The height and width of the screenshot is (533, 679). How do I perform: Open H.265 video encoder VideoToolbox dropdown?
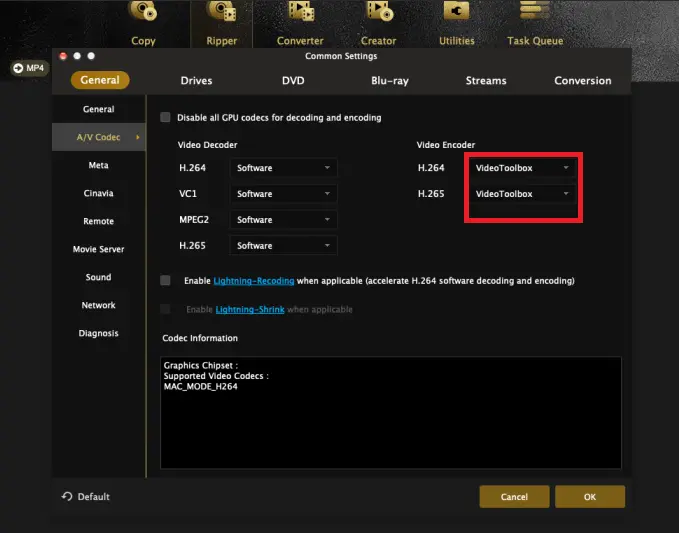point(523,194)
